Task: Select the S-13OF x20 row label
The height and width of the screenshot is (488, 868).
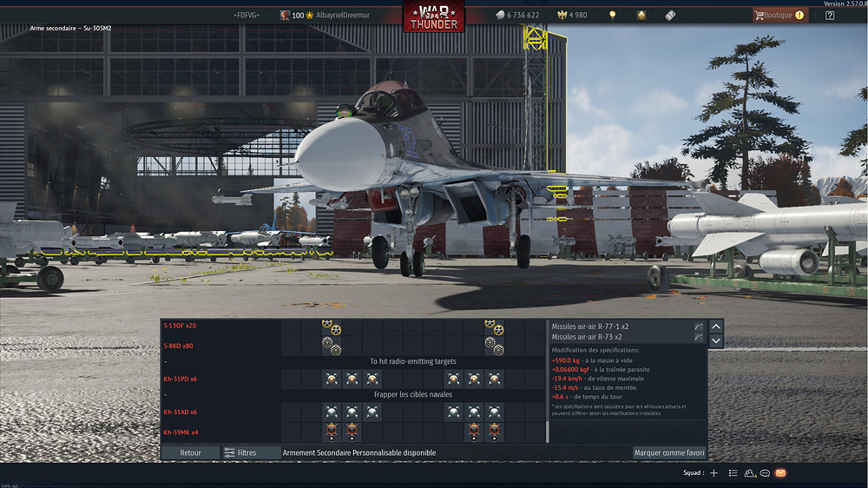Action: tap(180, 326)
